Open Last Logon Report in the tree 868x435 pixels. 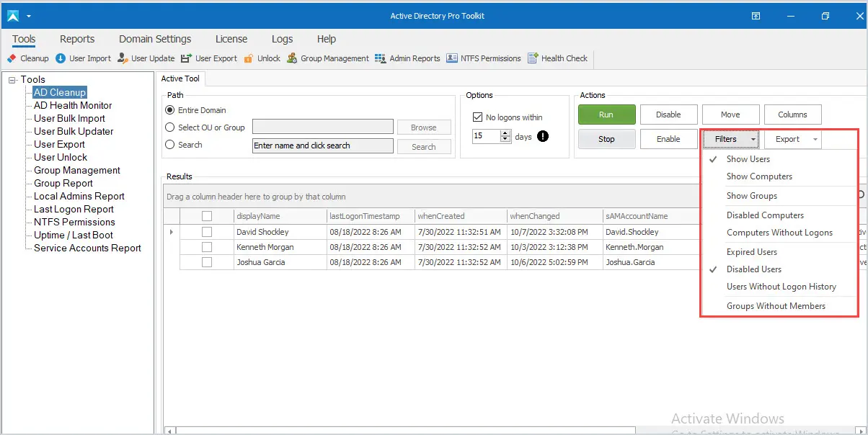[74, 209]
